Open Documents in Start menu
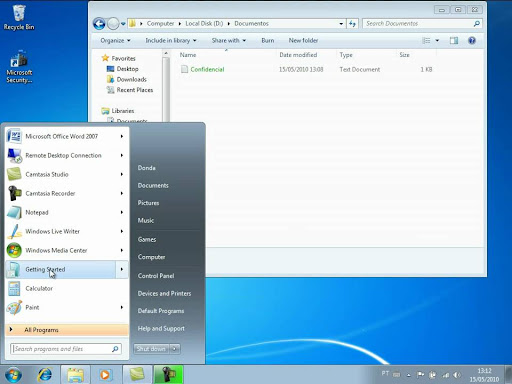 click(153, 185)
